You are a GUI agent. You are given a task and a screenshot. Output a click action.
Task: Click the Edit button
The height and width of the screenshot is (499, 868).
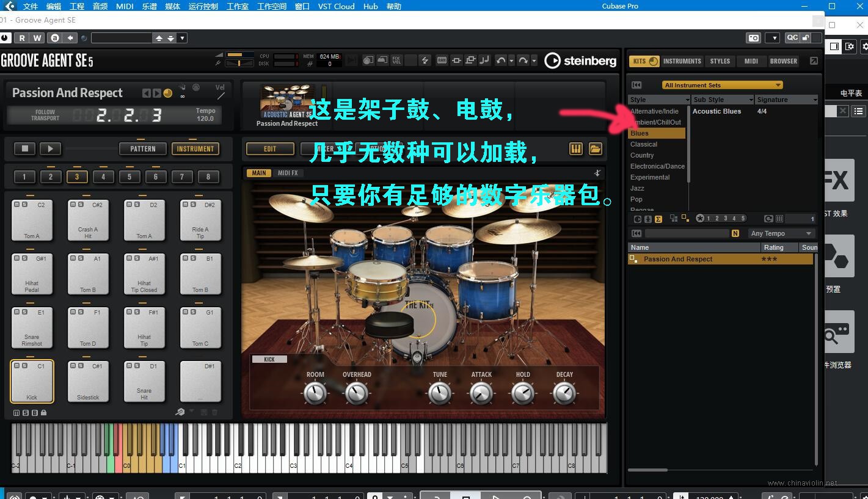coord(270,148)
